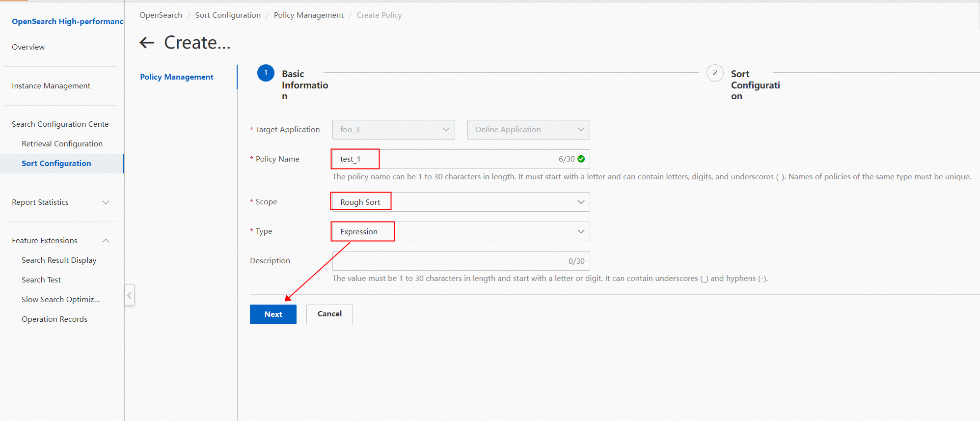
Task: Click the 6/30 character counter
Action: (x=567, y=159)
